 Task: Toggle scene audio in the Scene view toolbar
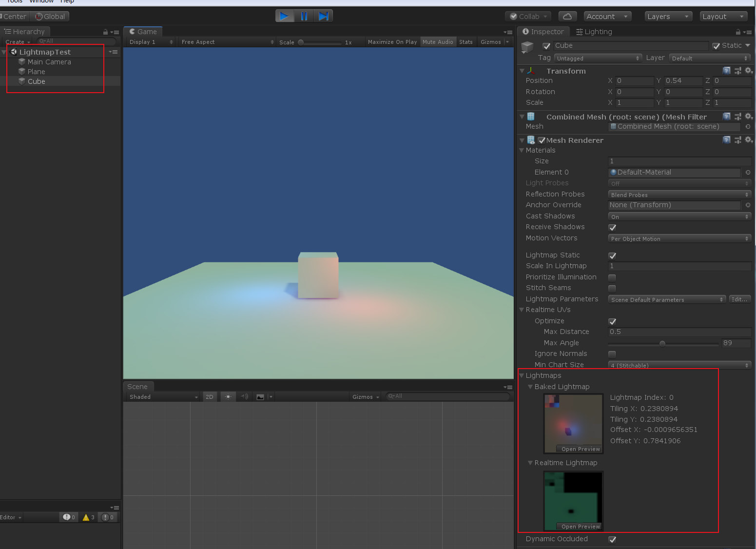click(x=244, y=396)
